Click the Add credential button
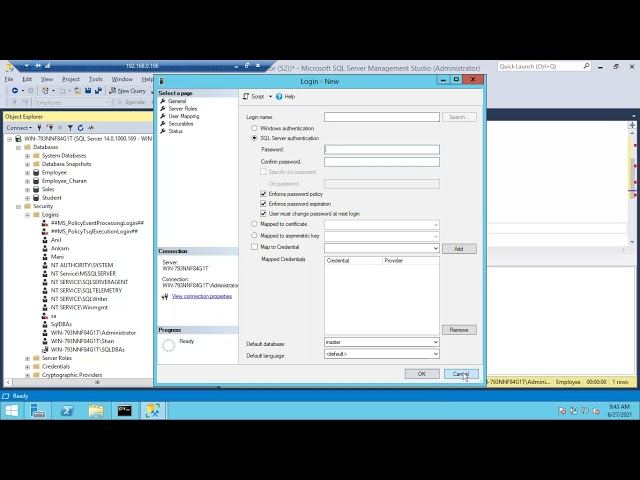This screenshot has width=640, height=480. coord(459,249)
